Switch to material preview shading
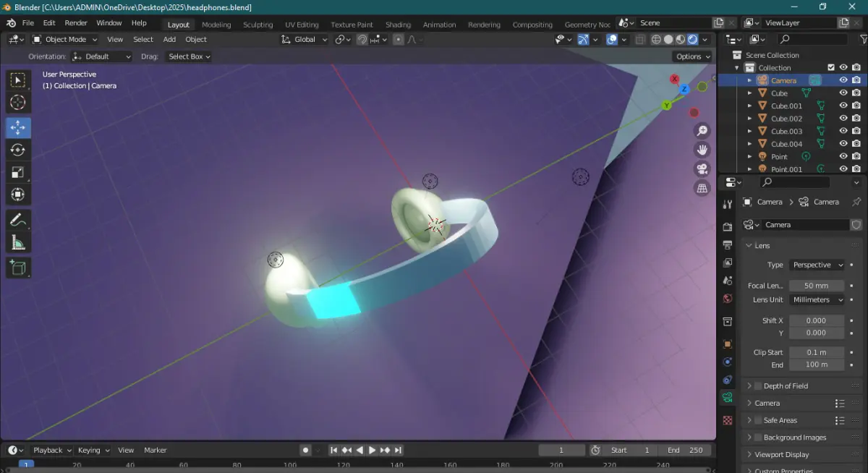The width and height of the screenshot is (868, 473). pyautogui.click(x=681, y=40)
